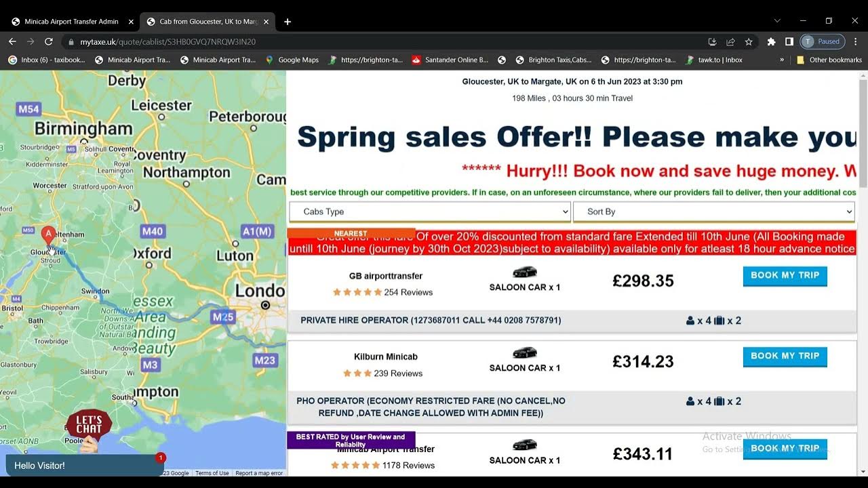Click the red map marker A at Gloucester
The image size is (868, 488).
[48, 235]
